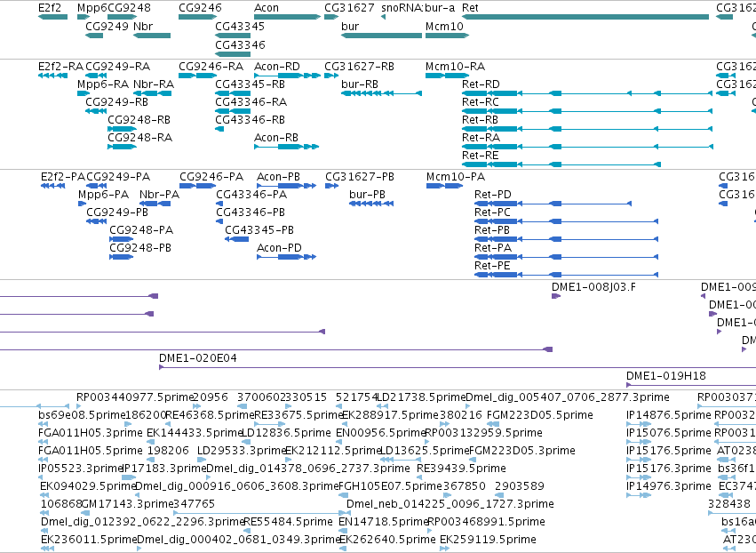Select the Nbr-PA protein label
The height and width of the screenshot is (553, 756).
159,195
